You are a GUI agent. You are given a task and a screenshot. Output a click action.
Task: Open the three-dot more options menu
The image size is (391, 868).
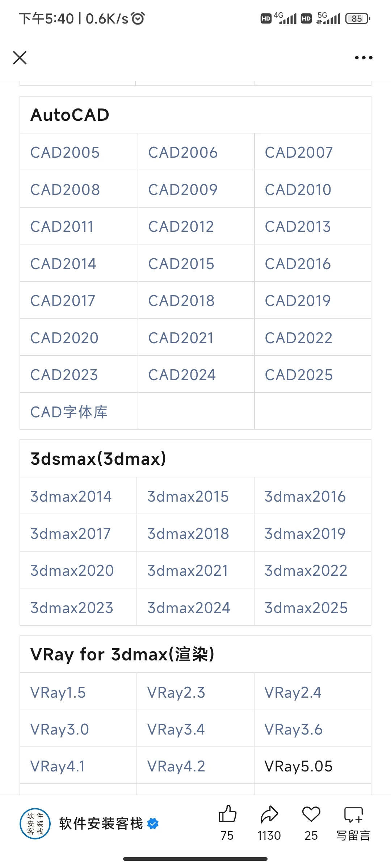tap(363, 58)
